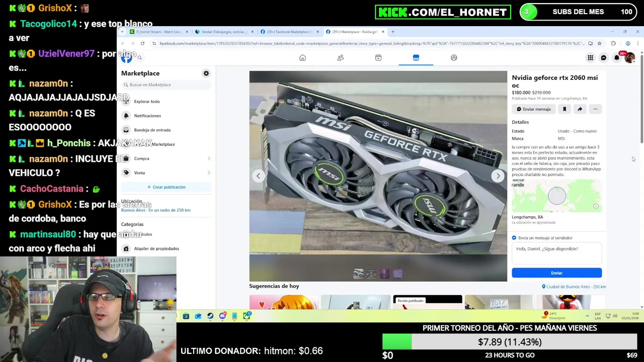Click the map location preview
The image size is (644, 362).
click(x=556, y=196)
